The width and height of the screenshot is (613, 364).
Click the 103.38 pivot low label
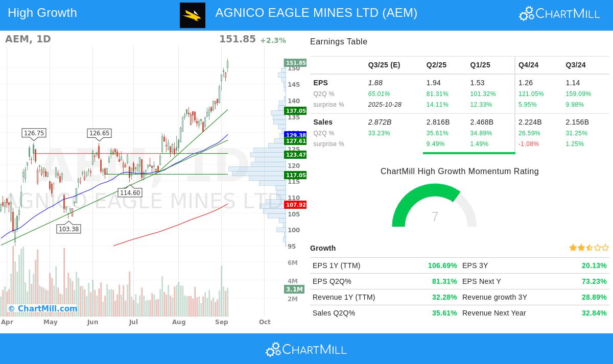(x=69, y=229)
